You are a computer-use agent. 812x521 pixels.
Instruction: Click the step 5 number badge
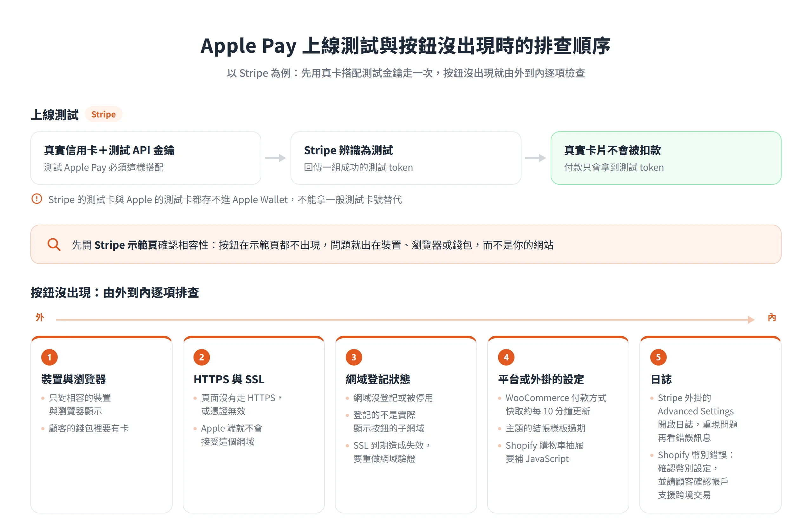point(658,357)
